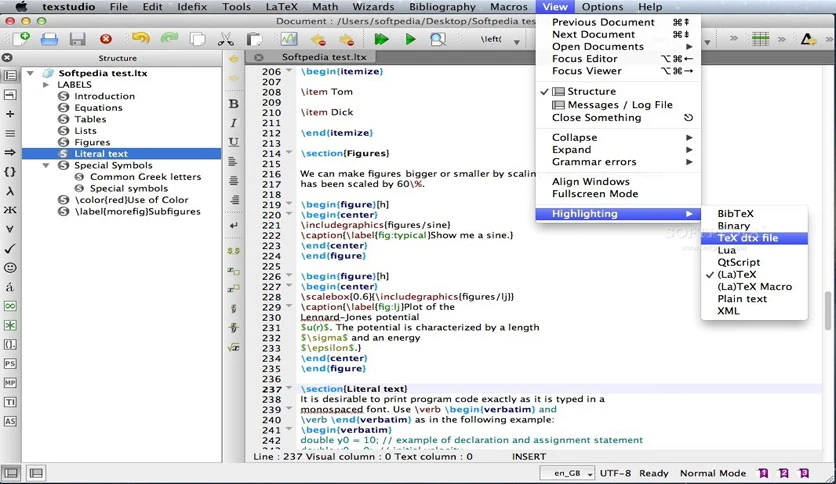Open the Bibliography menu
Screen dimensions: 836x484
[x=442, y=7]
